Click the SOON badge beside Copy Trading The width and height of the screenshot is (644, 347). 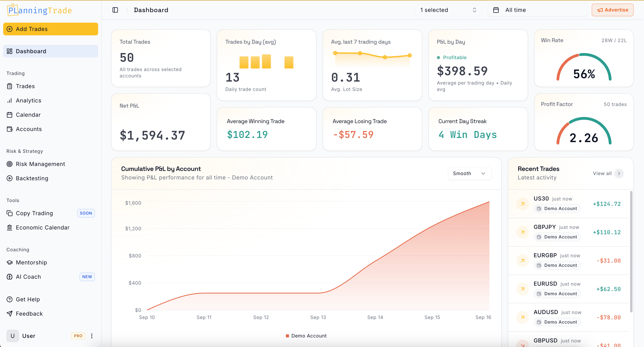pyautogui.click(x=86, y=213)
